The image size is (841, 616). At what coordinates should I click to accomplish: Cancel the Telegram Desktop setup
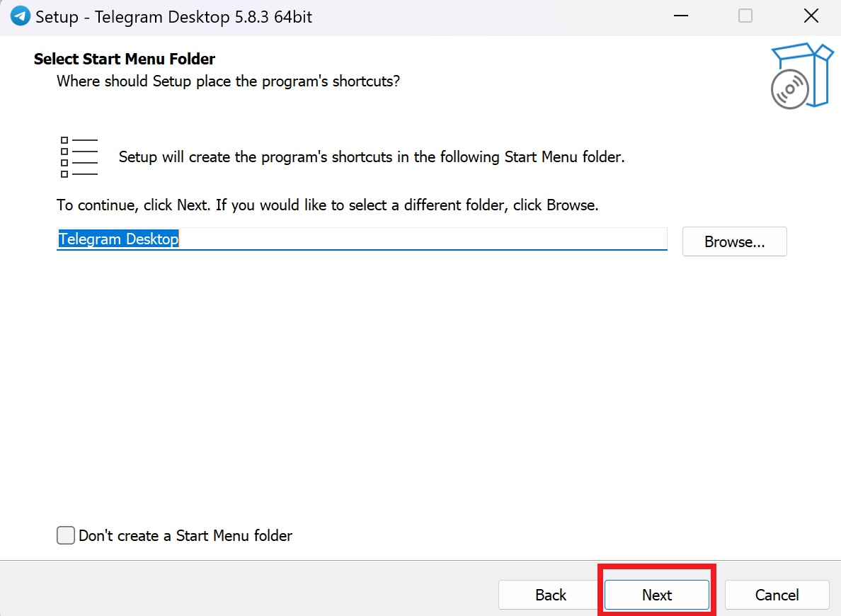pos(777,595)
